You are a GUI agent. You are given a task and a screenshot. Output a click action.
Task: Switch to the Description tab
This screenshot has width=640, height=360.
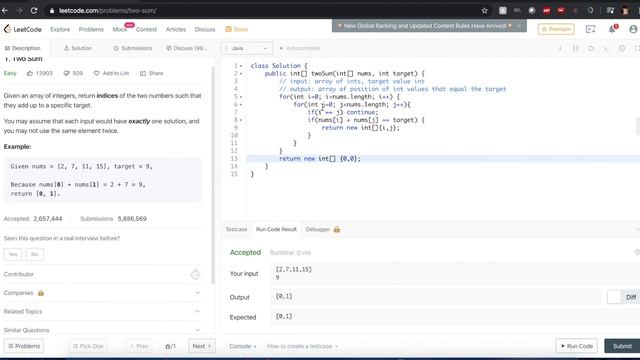pyautogui.click(x=23, y=48)
